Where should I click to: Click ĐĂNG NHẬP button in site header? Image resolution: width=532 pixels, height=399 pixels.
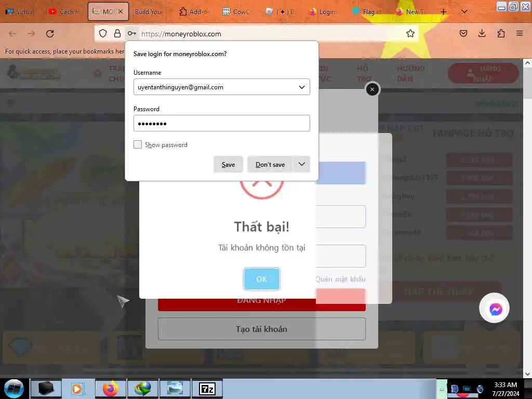coord(483,73)
